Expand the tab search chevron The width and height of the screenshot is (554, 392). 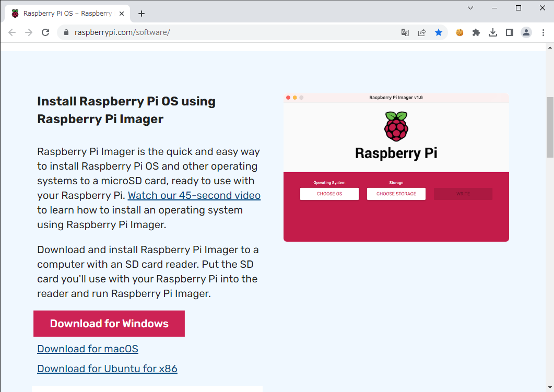pyautogui.click(x=470, y=8)
